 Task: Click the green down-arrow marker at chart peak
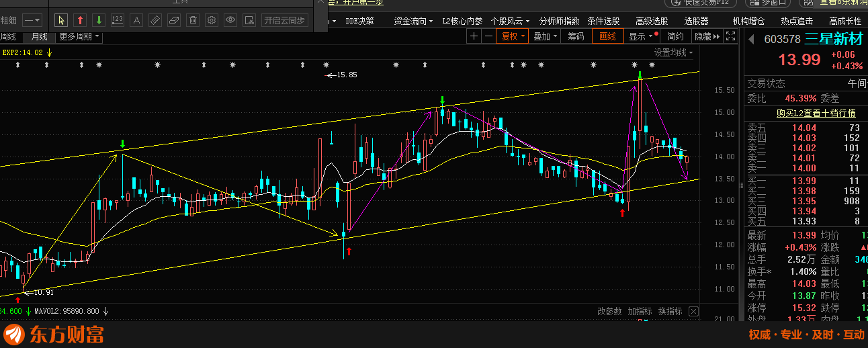pyautogui.click(x=641, y=75)
